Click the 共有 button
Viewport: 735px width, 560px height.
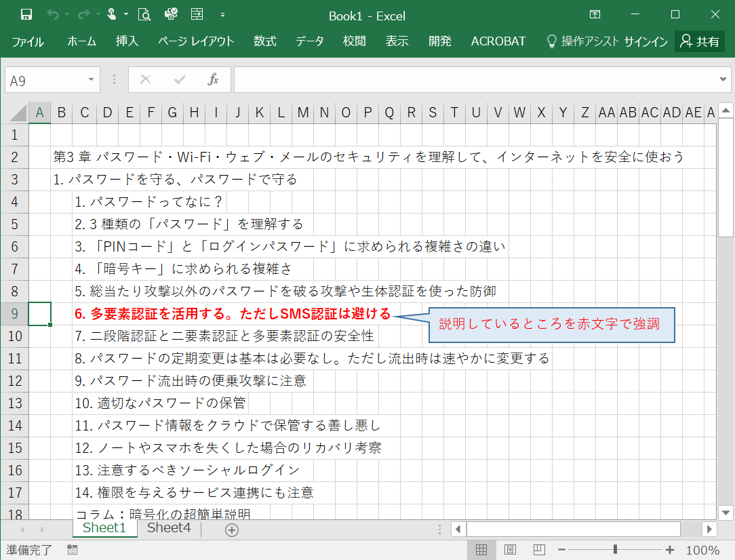tap(705, 41)
